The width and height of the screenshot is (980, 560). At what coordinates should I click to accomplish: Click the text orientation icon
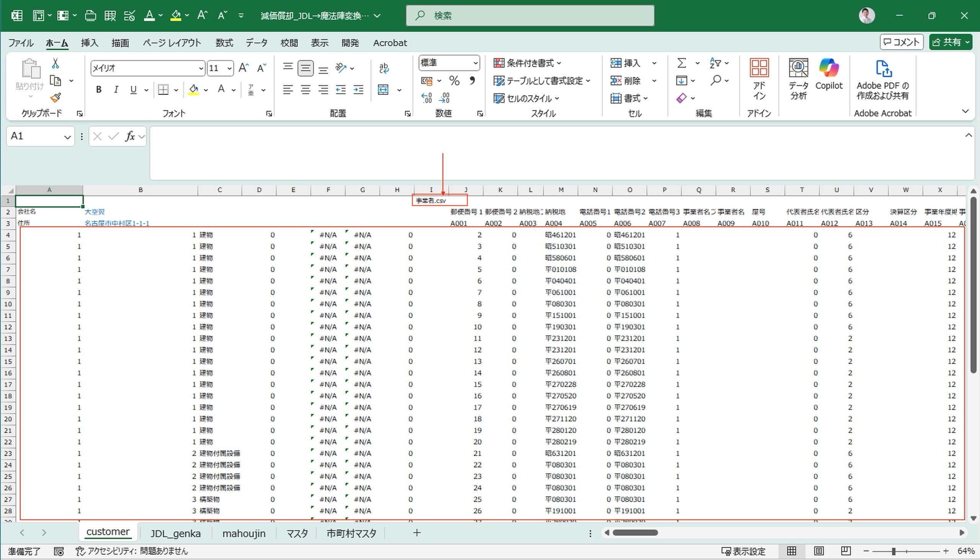[x=340, y=68]
